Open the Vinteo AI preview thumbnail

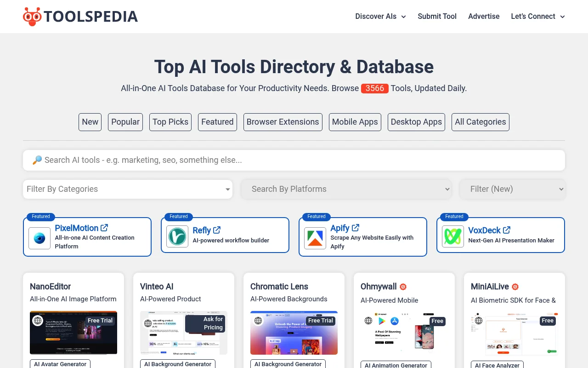[183, 333]
